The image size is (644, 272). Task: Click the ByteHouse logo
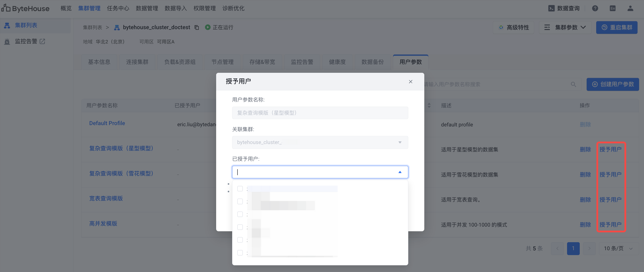[x=26, y=8]
